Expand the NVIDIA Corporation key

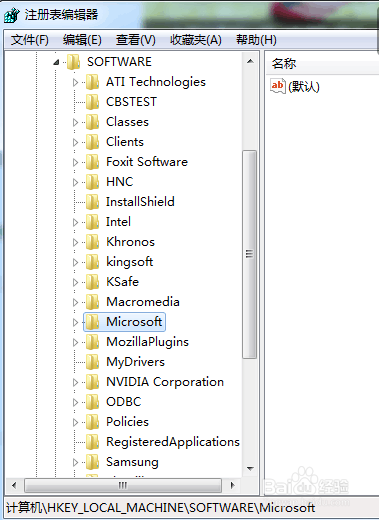pos(75,382)
